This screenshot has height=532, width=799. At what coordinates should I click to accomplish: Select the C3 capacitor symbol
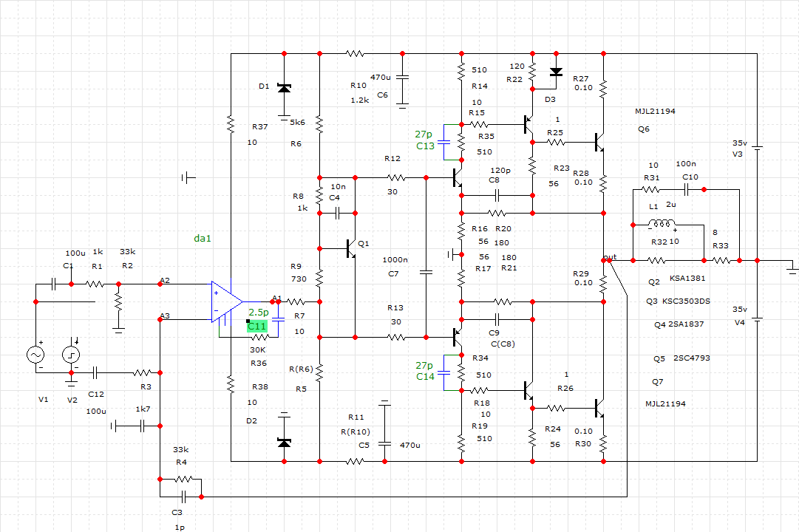(x=184, y=497)
